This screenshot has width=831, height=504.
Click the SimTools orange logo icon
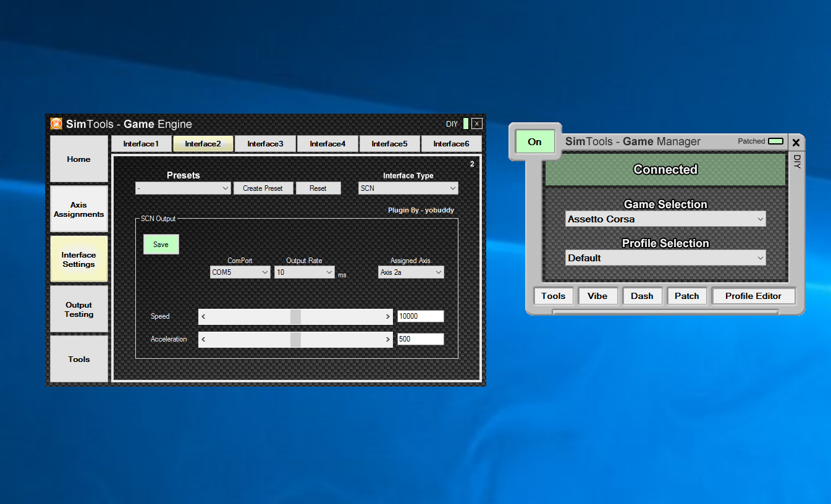56,124
